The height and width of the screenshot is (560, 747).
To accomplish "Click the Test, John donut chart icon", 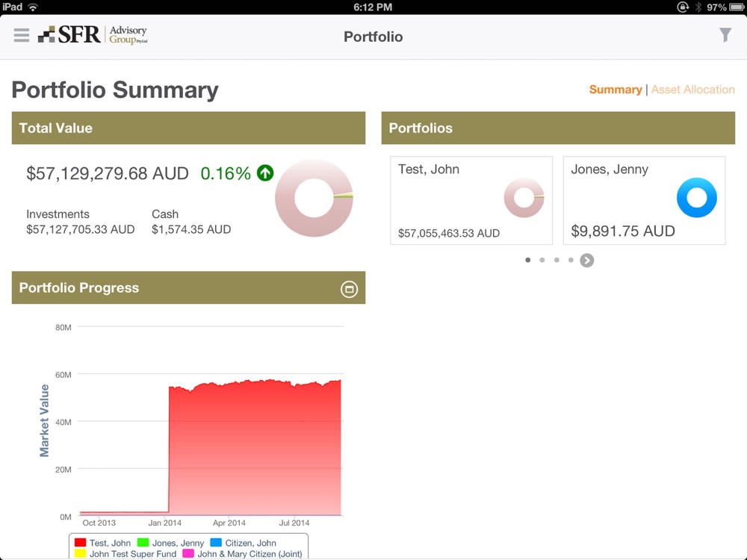I will click(x=524, y=198).
